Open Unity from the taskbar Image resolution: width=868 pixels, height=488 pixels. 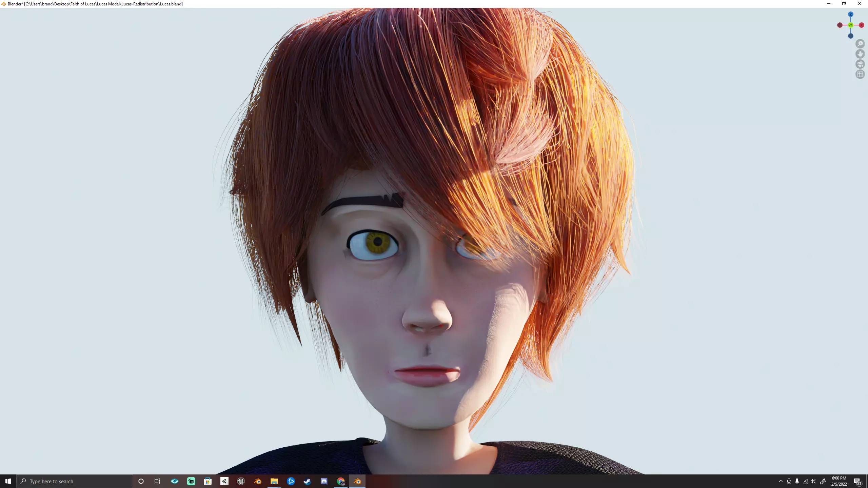point(224,481)
